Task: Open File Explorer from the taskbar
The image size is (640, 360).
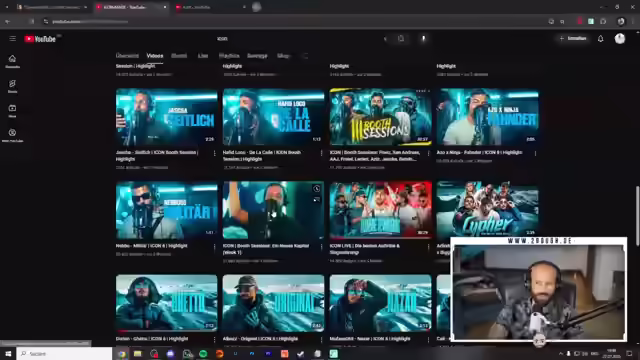Action: [138, 353]
